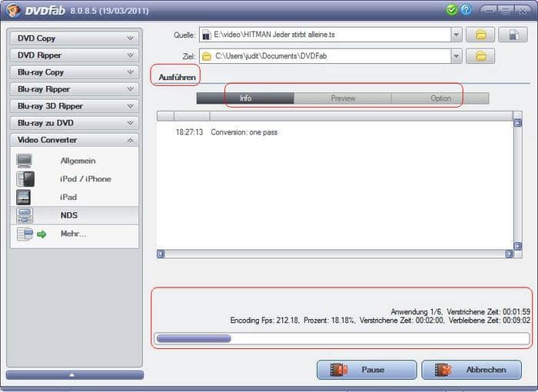The image size is (538, 392).
Task: Click the Ausführen heading
Action: click(177, 77)
